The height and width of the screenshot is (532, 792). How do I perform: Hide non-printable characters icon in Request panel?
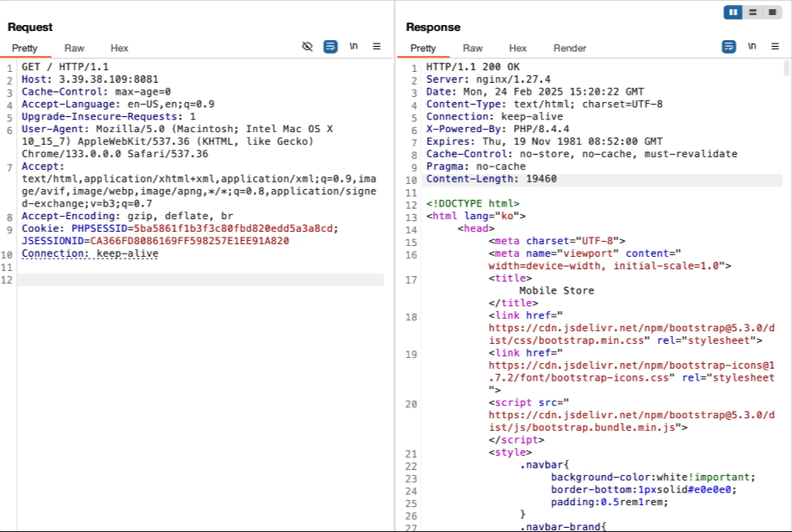(x=307, y=47)
